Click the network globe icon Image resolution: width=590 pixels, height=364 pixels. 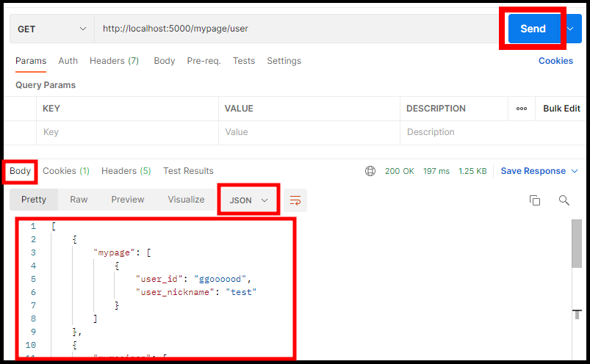point(370,171)
